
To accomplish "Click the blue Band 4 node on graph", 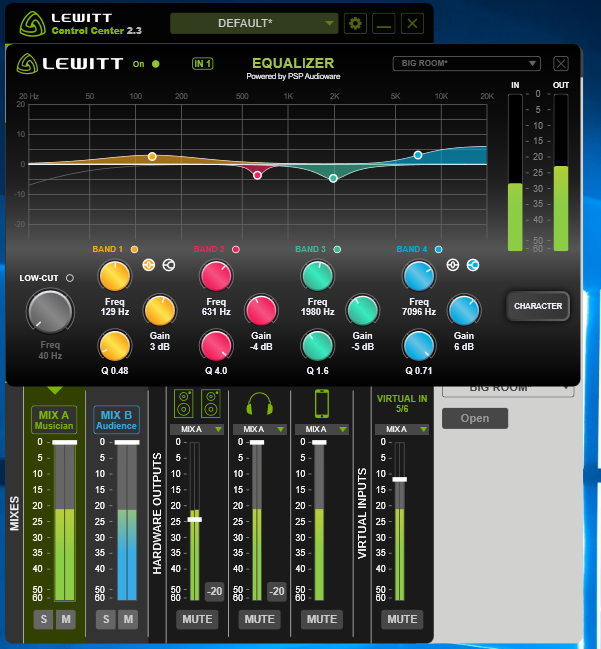I will 418,155.
